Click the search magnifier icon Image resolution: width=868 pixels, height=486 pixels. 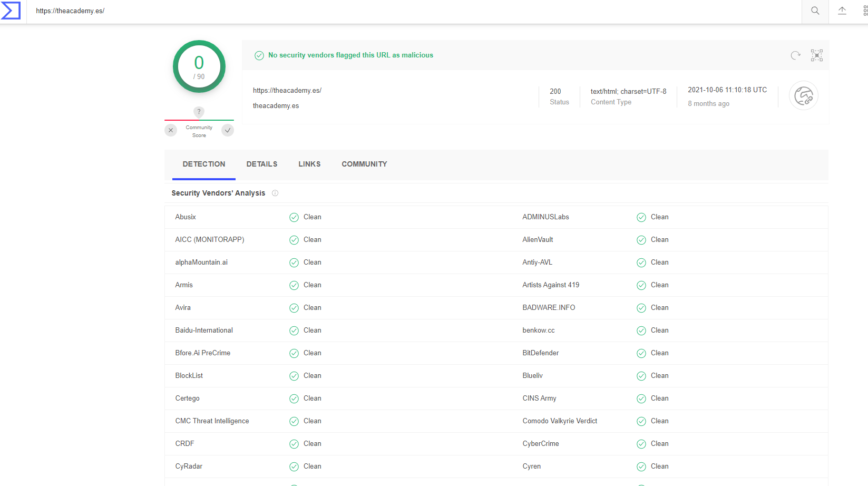[x=815, y=11]
